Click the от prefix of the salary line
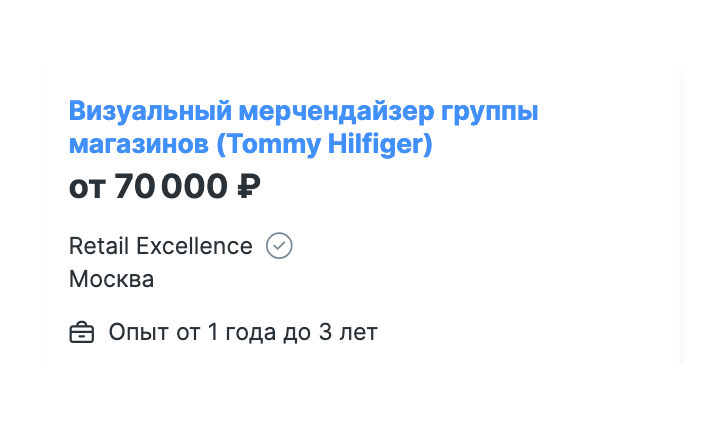 pyautogui.click(x=87, y=187)
